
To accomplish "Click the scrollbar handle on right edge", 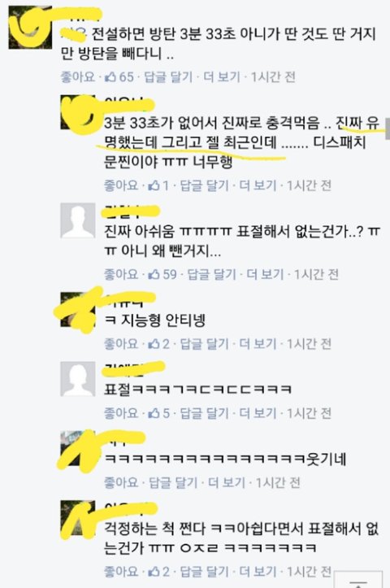I will (388, 128).
